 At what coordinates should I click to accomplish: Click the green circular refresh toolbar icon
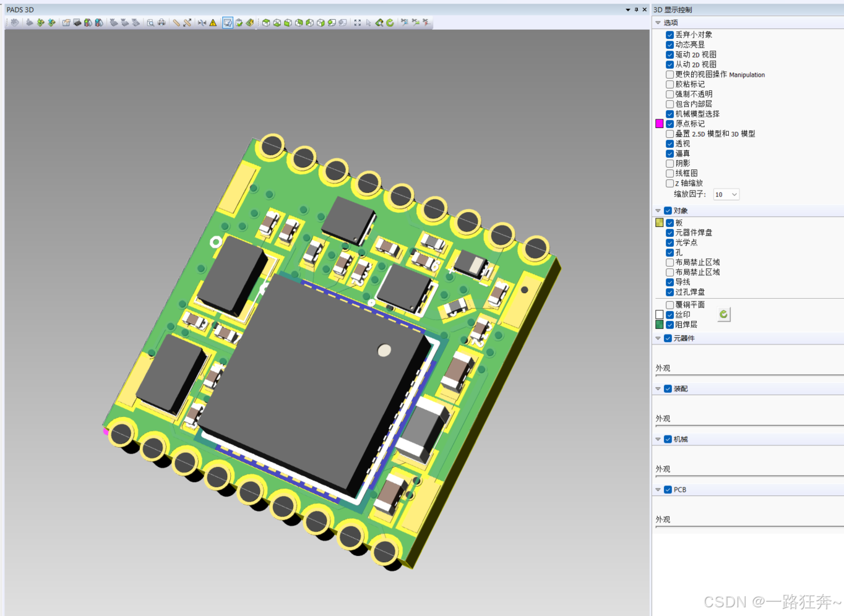point(390,22)
